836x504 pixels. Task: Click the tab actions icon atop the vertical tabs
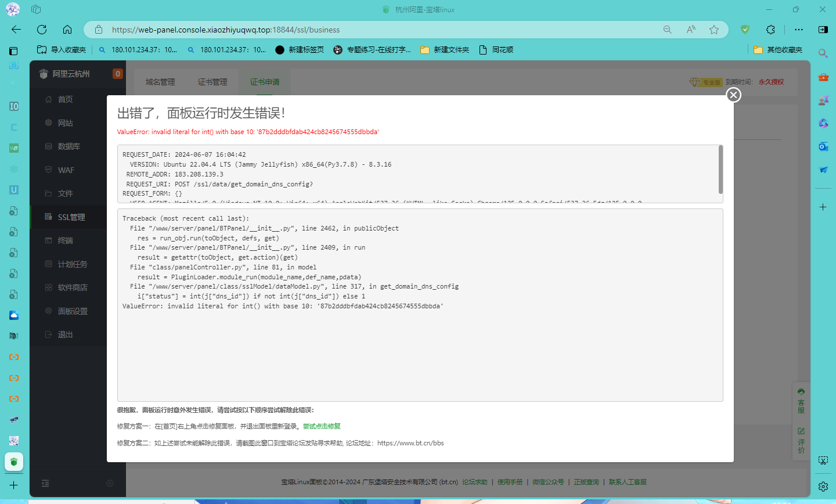14,51
